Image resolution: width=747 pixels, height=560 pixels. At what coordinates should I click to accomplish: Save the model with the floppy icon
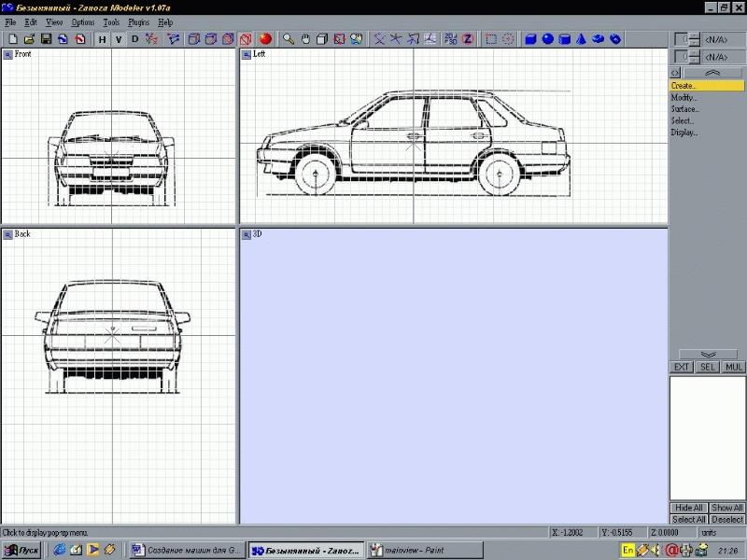coord(46,39)
